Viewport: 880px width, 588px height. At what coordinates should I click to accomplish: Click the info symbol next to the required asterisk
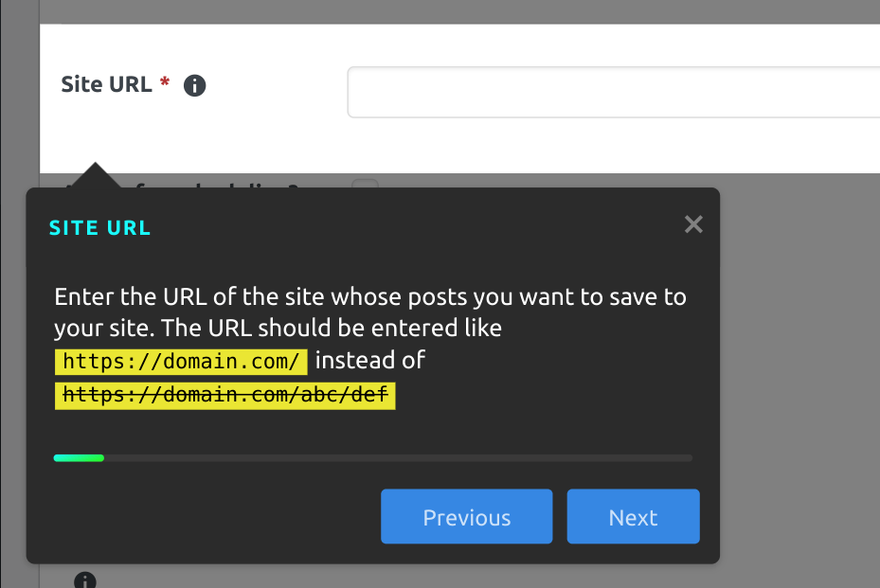[194, 85]
